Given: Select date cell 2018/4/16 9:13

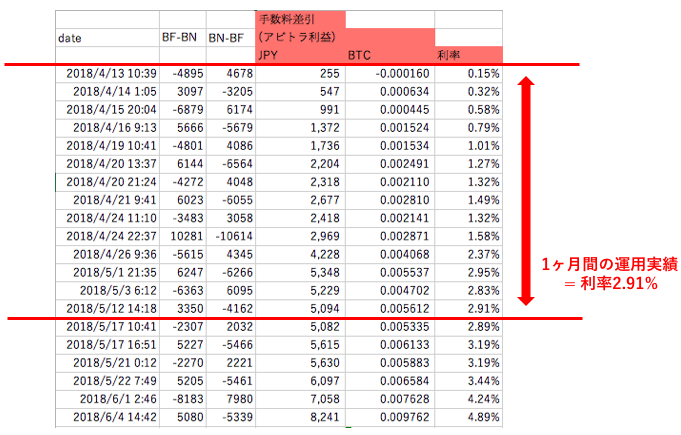Looking at the screenshot, I should coord(107,128).
